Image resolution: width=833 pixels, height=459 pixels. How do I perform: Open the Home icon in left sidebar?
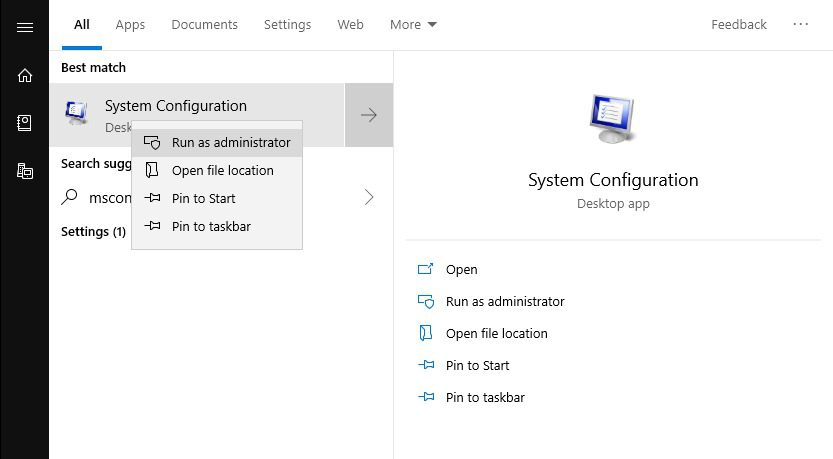(25, 75)
